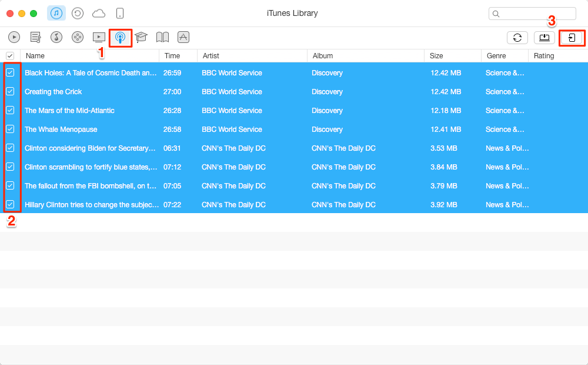588x365 pixels.
Task: Open the TV Shows category icon
Action: (x=99, y=37)
